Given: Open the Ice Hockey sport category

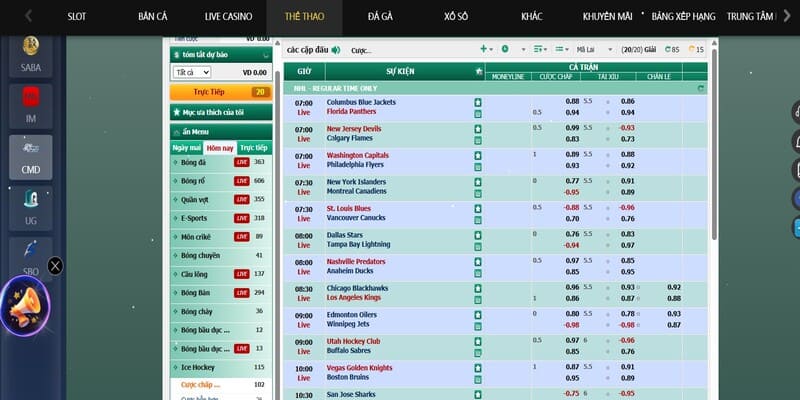Looking at the screenshot, I should pyautogui.click(x=221, y=367).
